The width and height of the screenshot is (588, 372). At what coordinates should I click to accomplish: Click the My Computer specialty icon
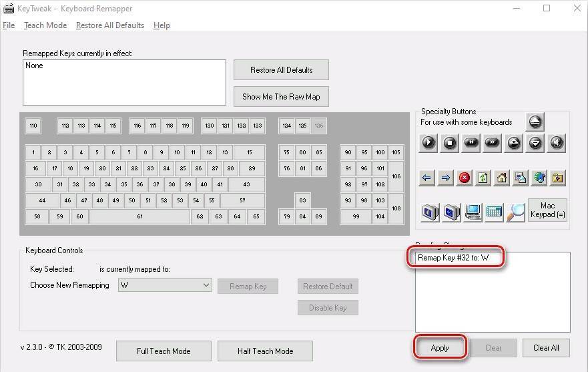[473, 212]
